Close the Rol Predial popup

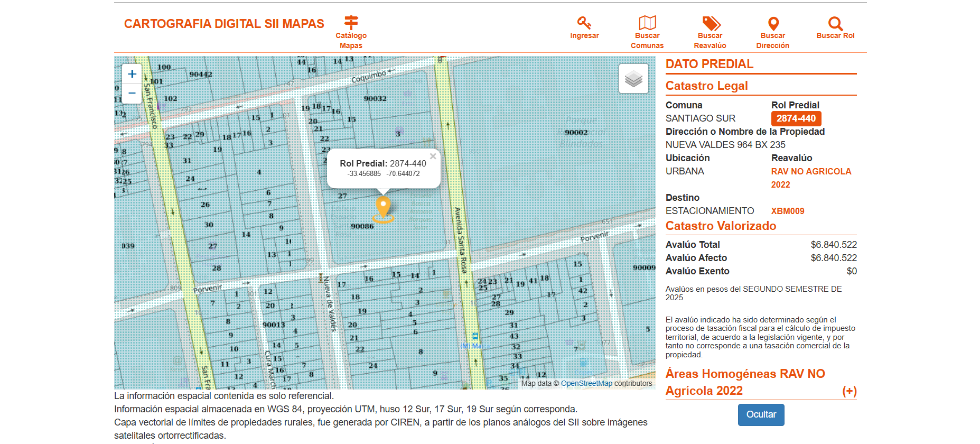[x=433, y=156]
